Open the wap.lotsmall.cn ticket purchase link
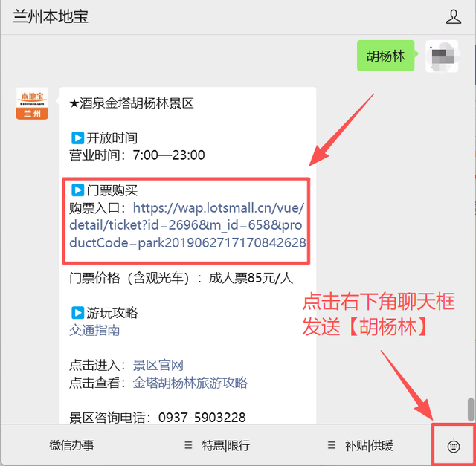 click(x=187, y=225)
